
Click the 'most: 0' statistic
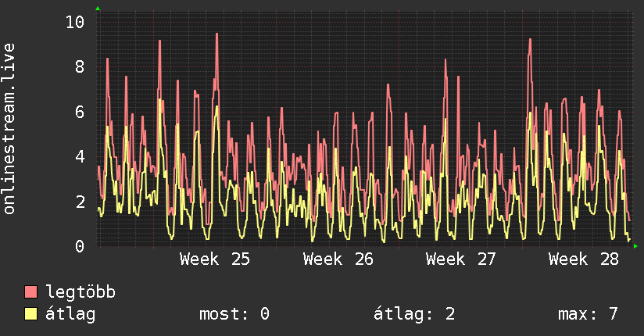click(x=234, y=314)
